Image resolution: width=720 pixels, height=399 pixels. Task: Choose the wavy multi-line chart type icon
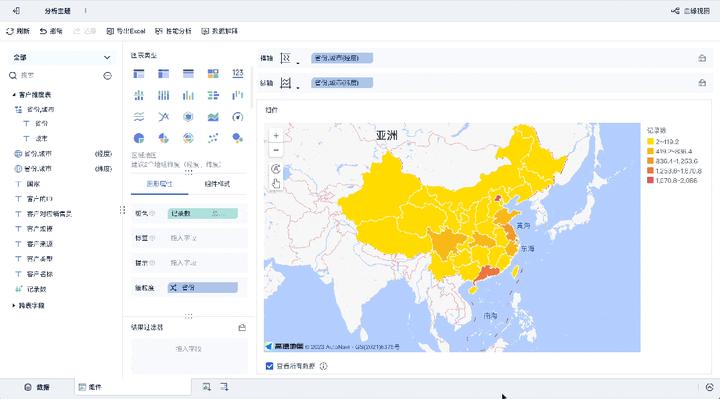[139, 117]
